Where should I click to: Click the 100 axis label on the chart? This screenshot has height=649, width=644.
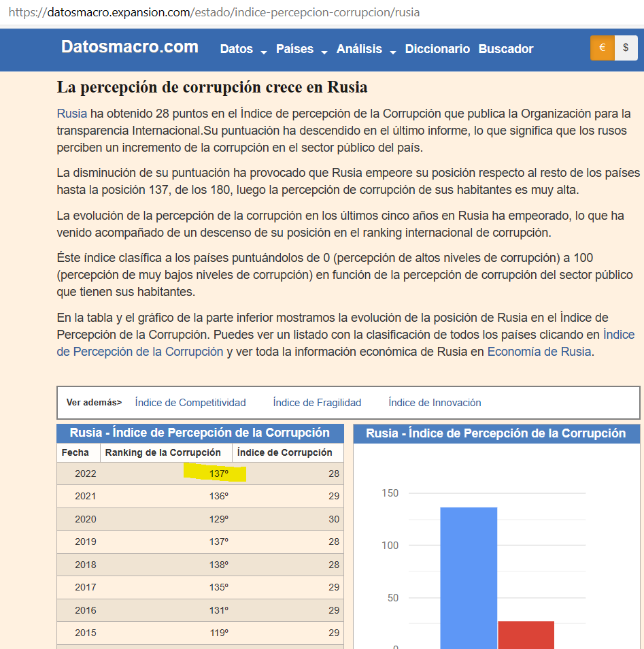click(x=390, y=545)
